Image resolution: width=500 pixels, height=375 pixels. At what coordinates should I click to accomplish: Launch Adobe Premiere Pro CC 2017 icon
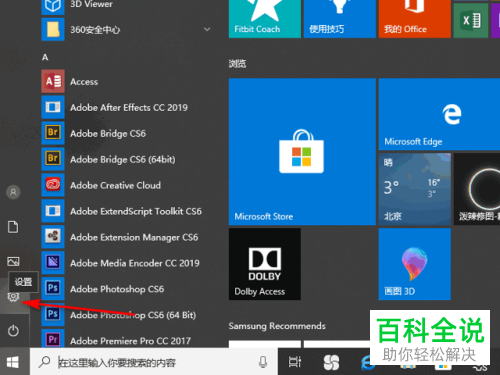53,338
